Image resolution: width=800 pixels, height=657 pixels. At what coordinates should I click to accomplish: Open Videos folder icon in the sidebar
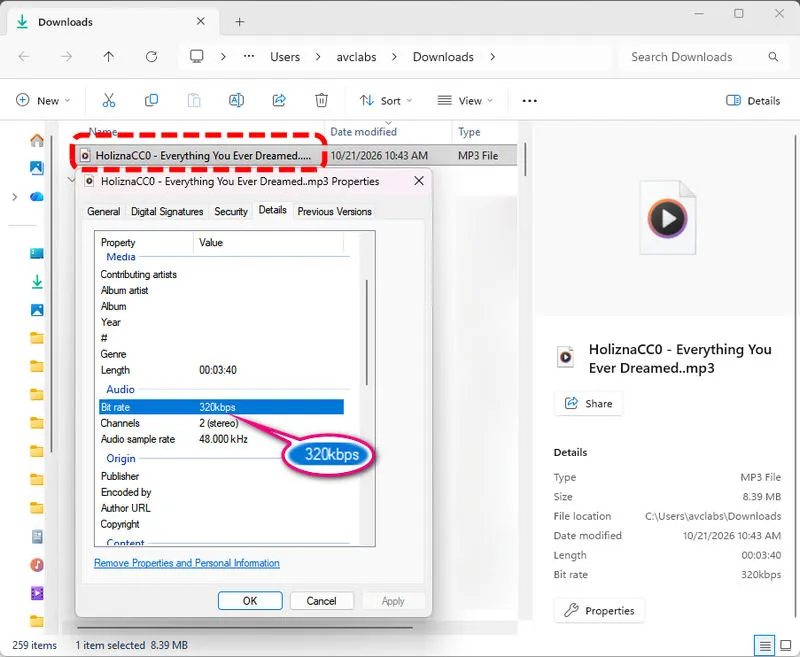pyautogui.click(x=37, y=593)
